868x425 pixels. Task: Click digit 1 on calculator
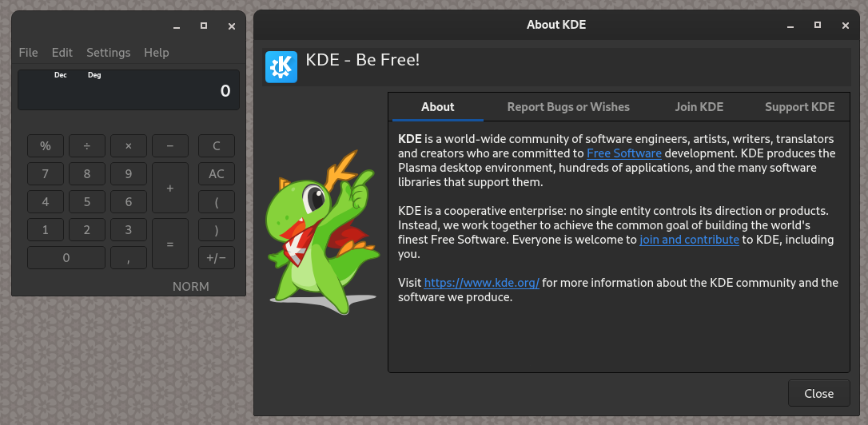pos(46,229)
